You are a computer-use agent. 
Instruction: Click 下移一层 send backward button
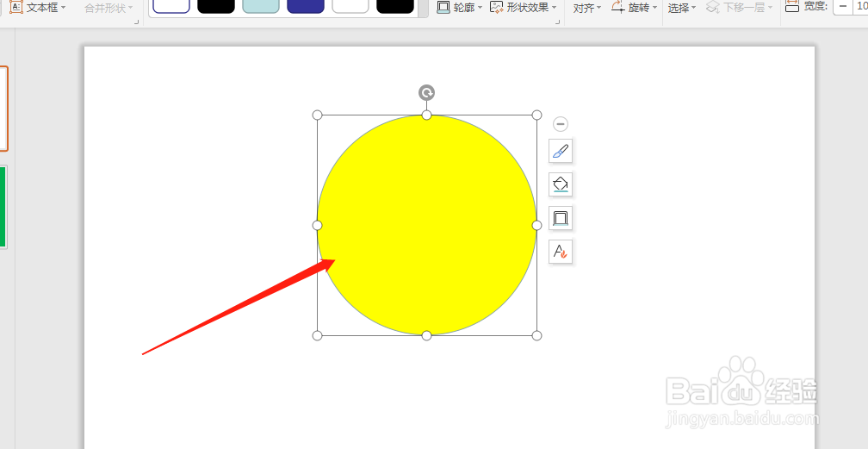(x=739, y=7)
